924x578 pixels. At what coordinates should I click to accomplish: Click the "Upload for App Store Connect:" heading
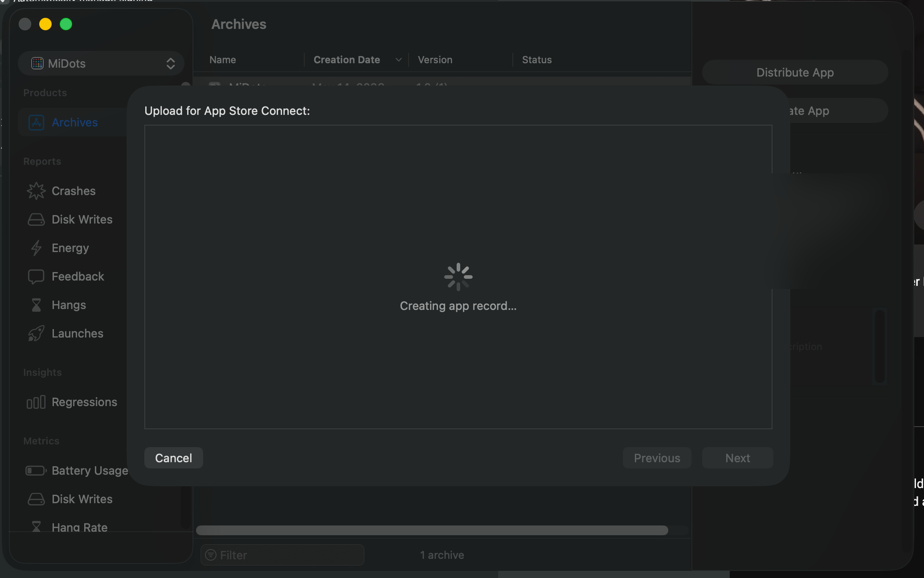[x=227, y=111]
